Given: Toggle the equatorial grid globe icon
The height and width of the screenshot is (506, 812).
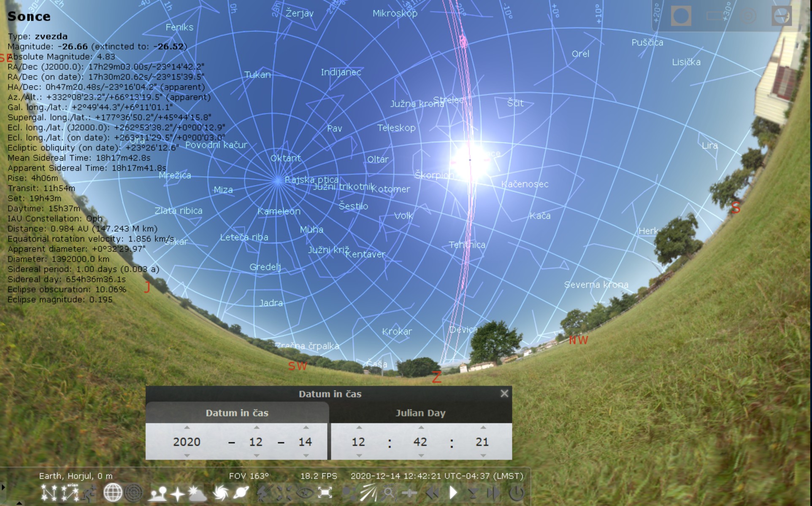Looking at the screenshot, I should (113, 493).
